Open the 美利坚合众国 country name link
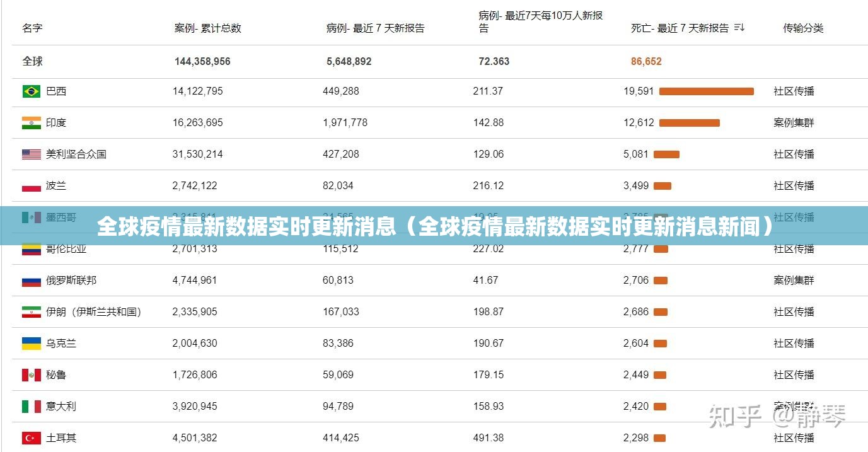Viewport: 868px width, 452px height. tap(76, 154)
